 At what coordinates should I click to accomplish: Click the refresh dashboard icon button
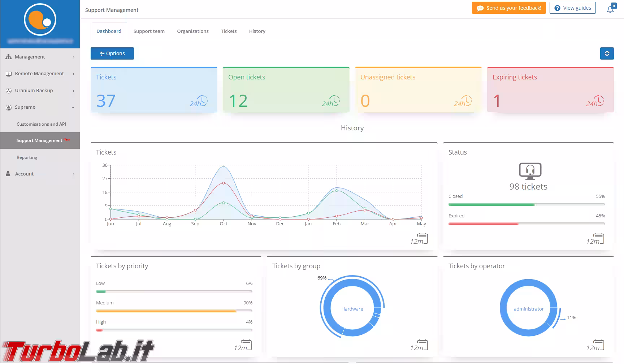[607, 53]
